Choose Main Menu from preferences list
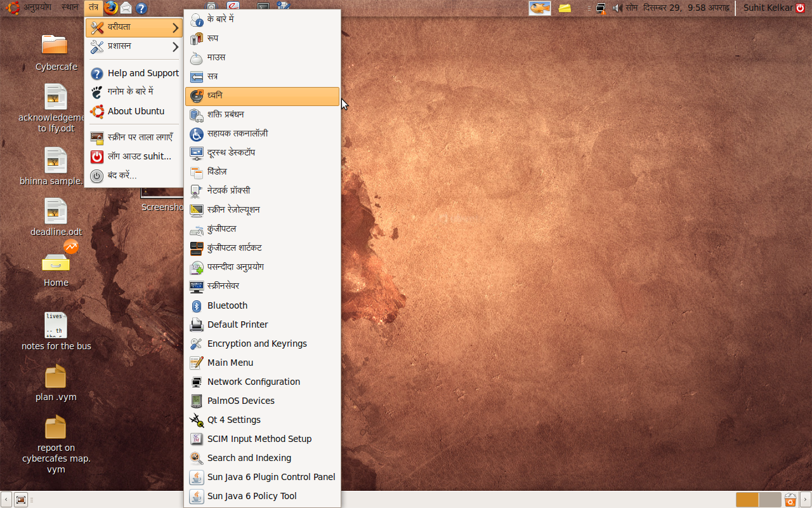812x508 pixels. pyautogui.click(x=230, y=363)
